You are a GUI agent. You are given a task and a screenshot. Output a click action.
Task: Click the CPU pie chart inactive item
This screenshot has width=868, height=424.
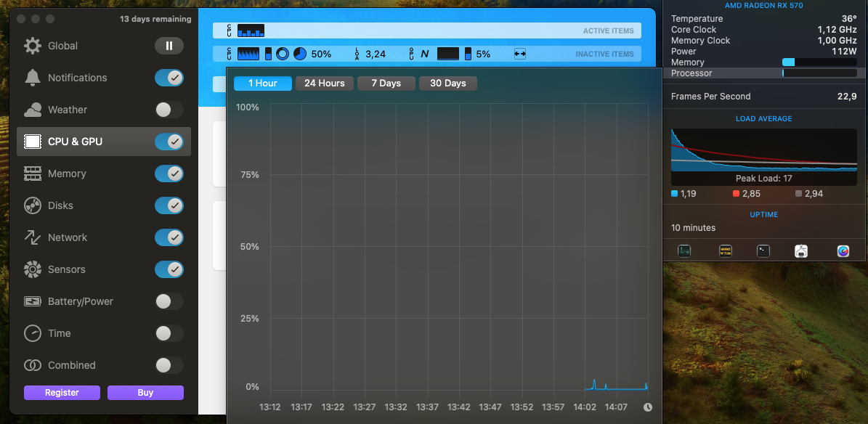[299, 54]
